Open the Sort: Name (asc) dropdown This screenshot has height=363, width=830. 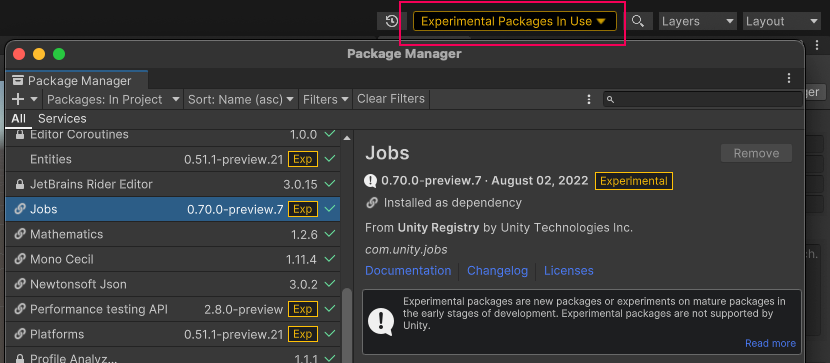tap(241, 99)
